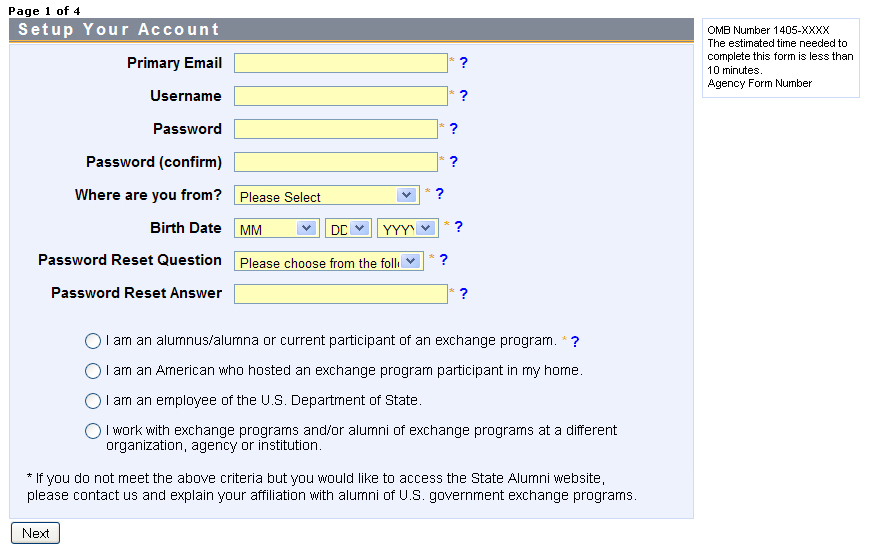Click help icon beside Password Reset Answer

[x=463, y=294]
